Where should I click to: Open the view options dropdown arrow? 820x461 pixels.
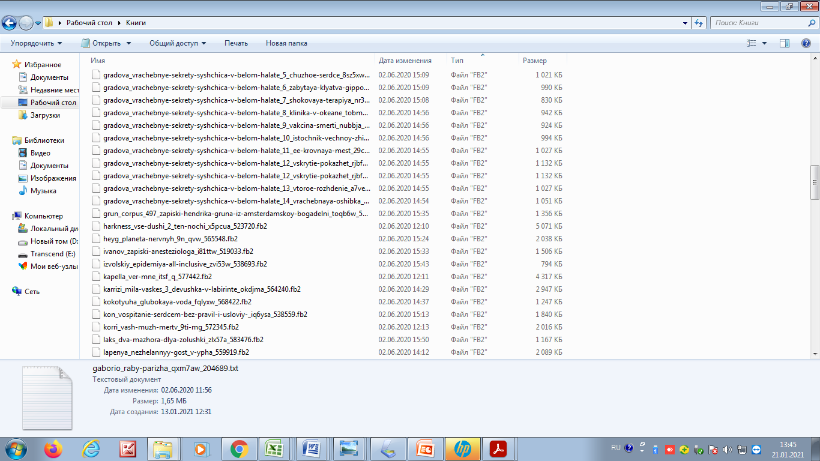(x=764, y=43)
